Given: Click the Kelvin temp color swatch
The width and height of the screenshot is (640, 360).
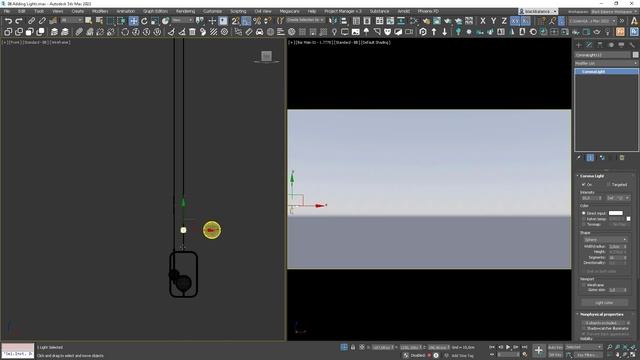Looking at the screenshot, I should (629, 219).
